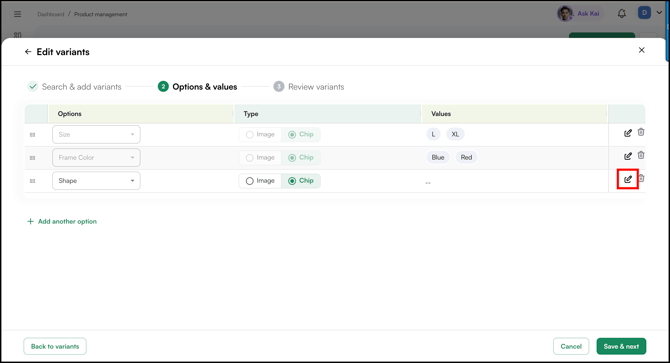Open the Frame Color dropdown
Image resolution: width=670 pixels, height=363 pixels.
pos(96,158)
